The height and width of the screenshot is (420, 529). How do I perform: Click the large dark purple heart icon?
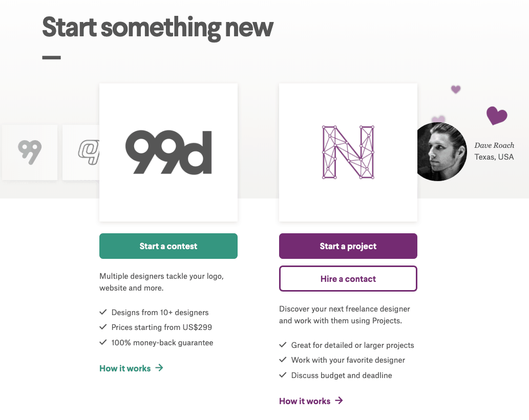point(496,116)
